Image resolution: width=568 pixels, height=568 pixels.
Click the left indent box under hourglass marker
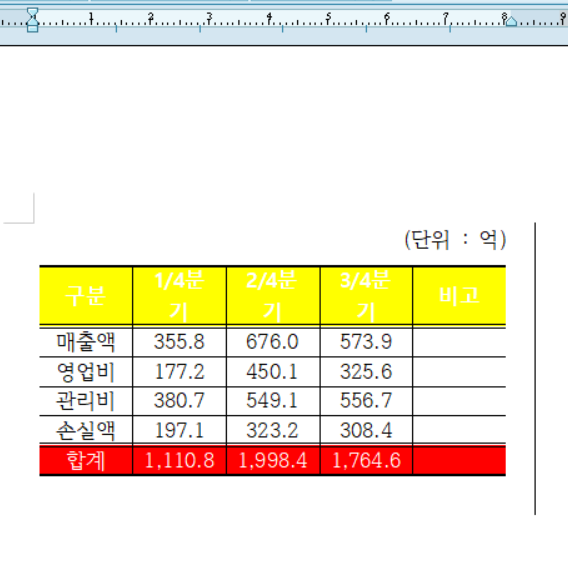pos(33,29)
